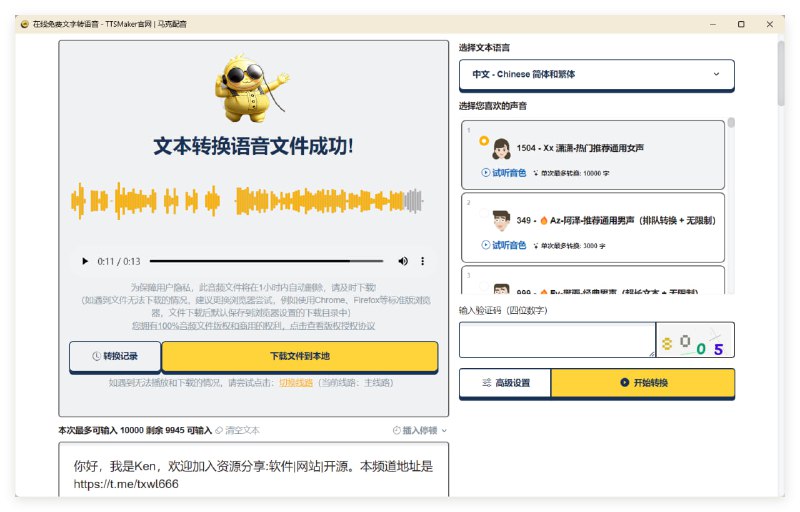The width and height of the screenshot is (800, 512).
Task: Open the 中文 - Chinese language dropdown
Action: [596, 74]
